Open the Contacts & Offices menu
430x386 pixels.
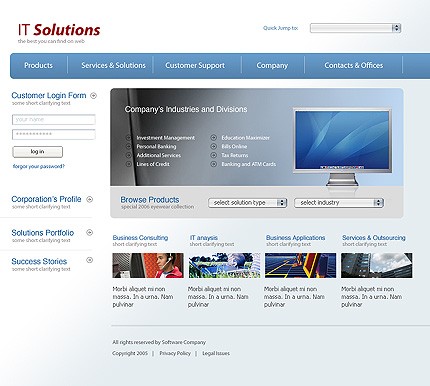coord(354,65)
